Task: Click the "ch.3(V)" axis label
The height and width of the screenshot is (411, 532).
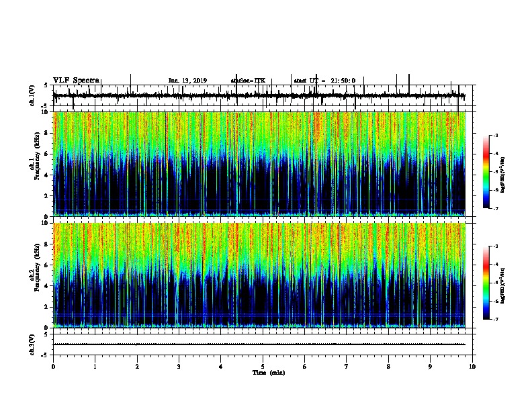Action: (x=32, y=345)
